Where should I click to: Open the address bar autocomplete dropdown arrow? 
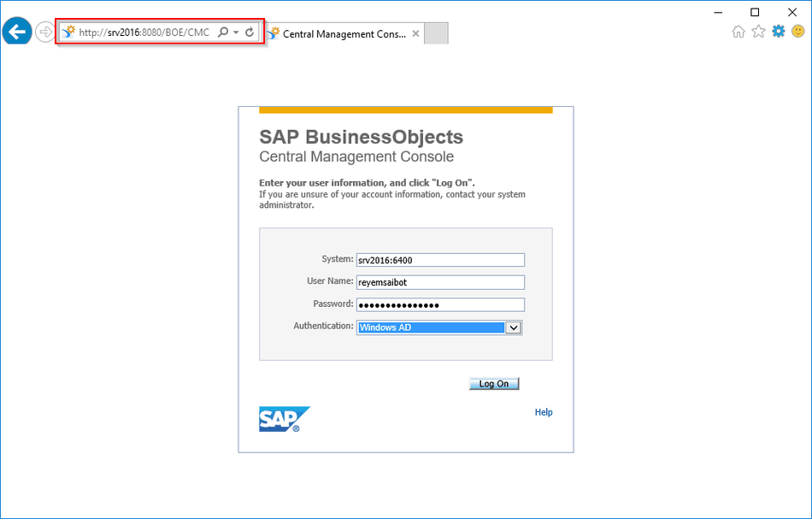click(x=236, y=32)
